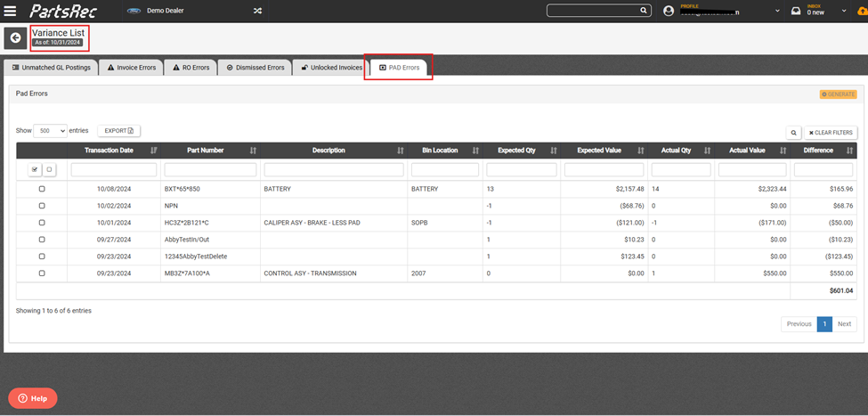Switch to Invoice Errors tab
Image resolution: width=868 pixels, height=416 pixels.
pyautogui.click(x=132, y=68)
